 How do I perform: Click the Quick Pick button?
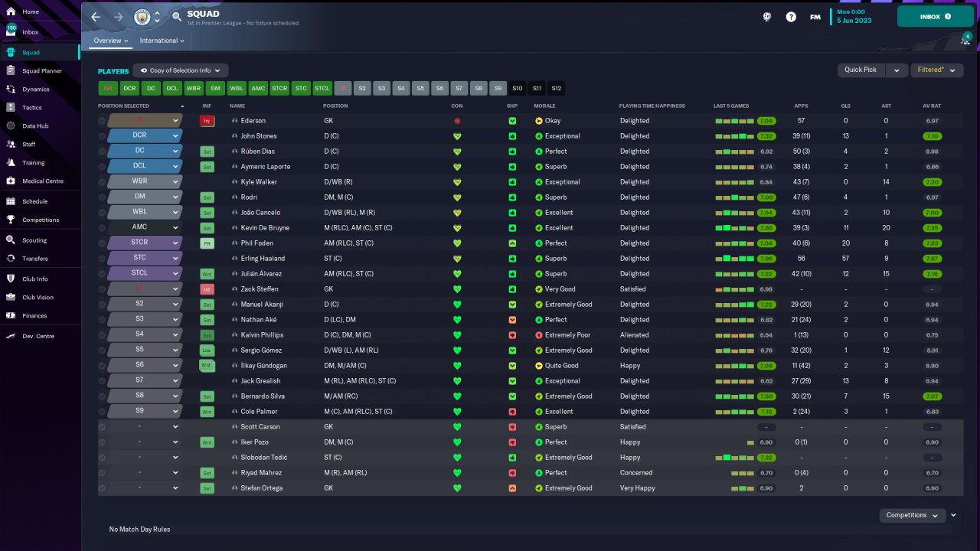point(861,70)
